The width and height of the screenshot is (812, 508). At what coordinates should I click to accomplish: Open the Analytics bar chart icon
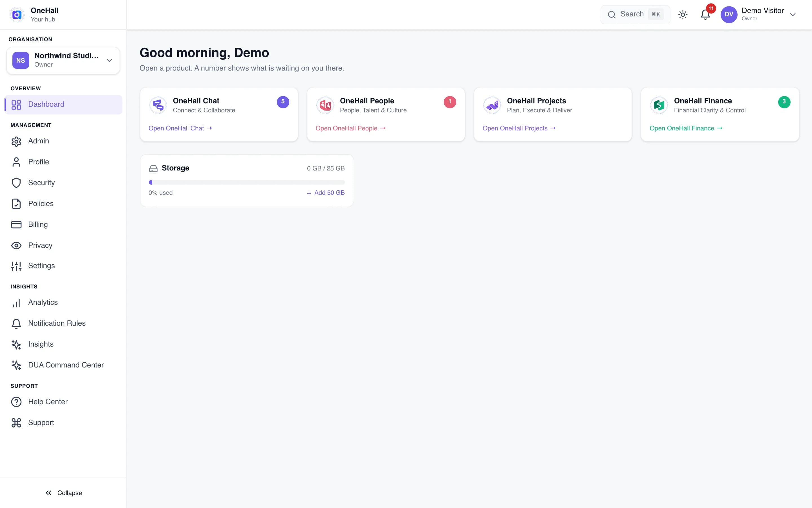(x=16, y=303)
